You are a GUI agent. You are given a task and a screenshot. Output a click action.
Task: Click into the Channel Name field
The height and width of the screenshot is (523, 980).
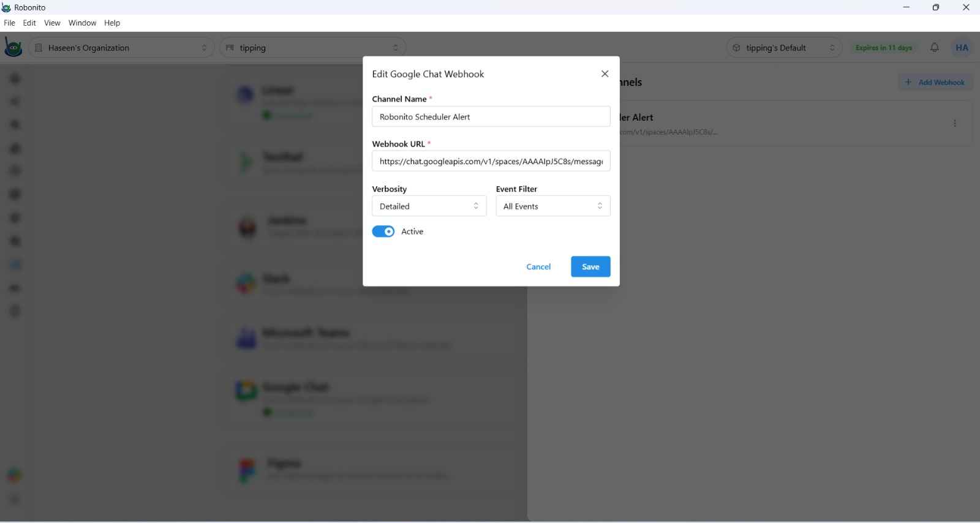(491, 116)
